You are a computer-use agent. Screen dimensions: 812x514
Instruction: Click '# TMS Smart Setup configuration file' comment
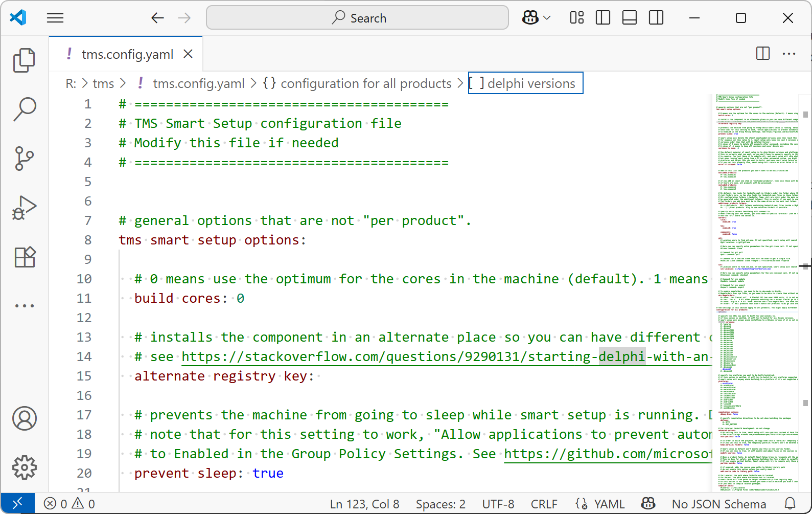[x=260, y=123]
